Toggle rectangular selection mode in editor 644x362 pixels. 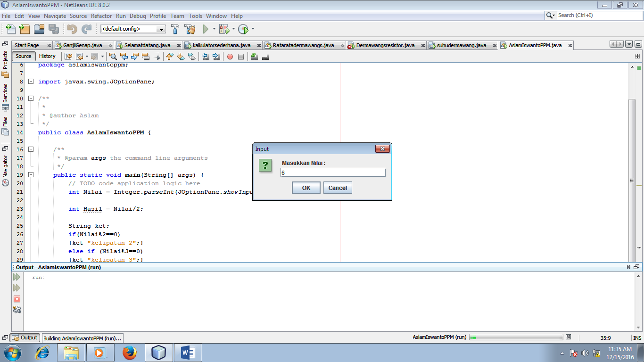157,57
